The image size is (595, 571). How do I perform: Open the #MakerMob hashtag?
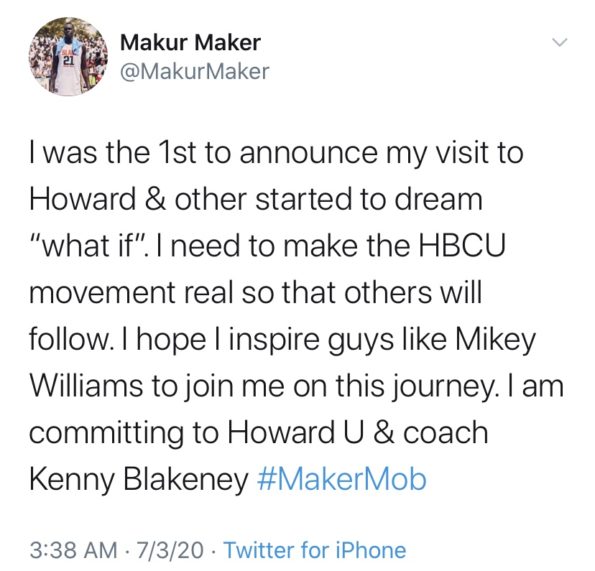point(342,479)
